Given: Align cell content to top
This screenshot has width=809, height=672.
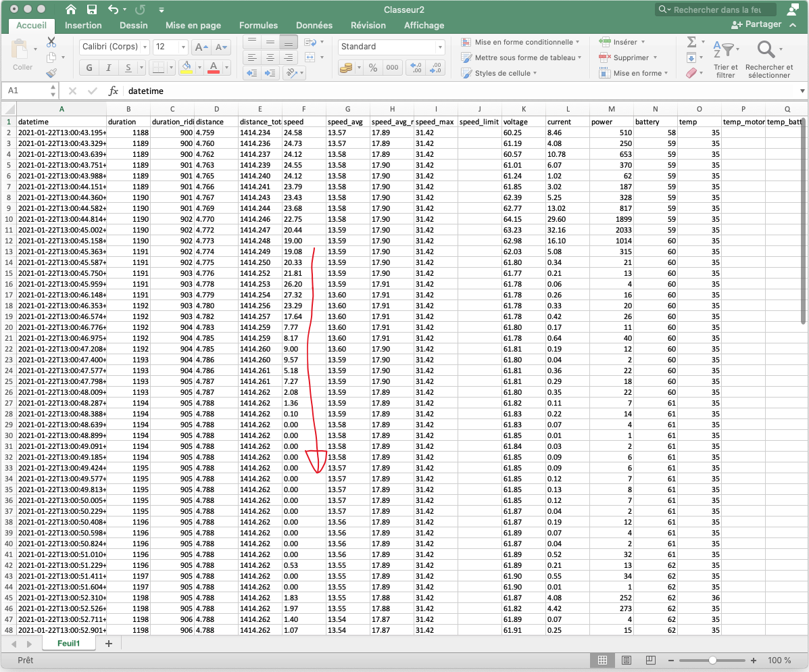Looking at the screenshot, I should pyautogui.click(x=252, y=42).
